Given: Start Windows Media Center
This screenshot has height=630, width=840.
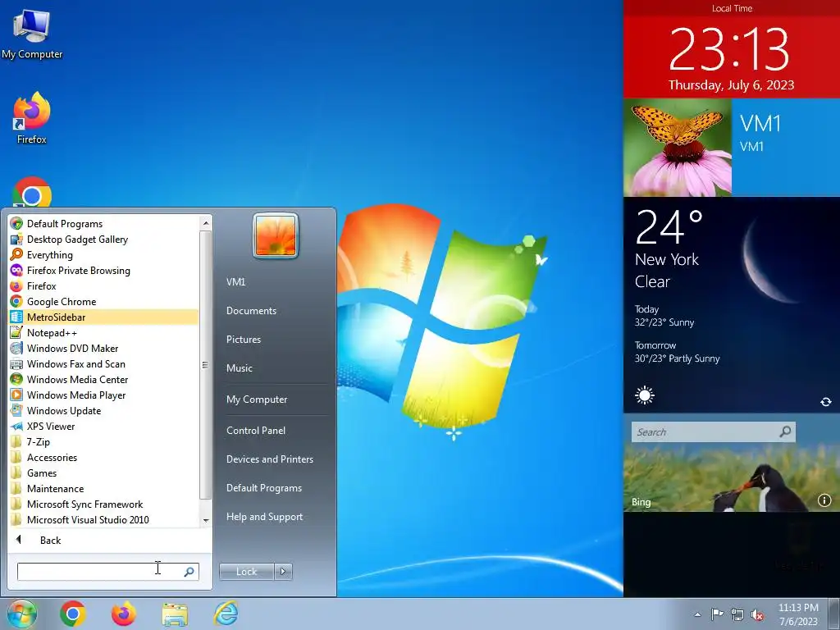Looking at the screenshot, I should tap(103, 379).
